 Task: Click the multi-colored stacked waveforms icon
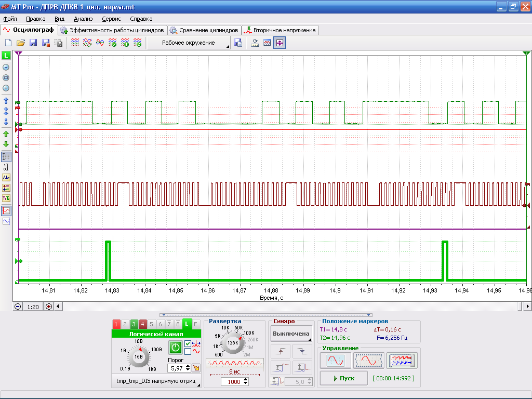coord(75,43)
